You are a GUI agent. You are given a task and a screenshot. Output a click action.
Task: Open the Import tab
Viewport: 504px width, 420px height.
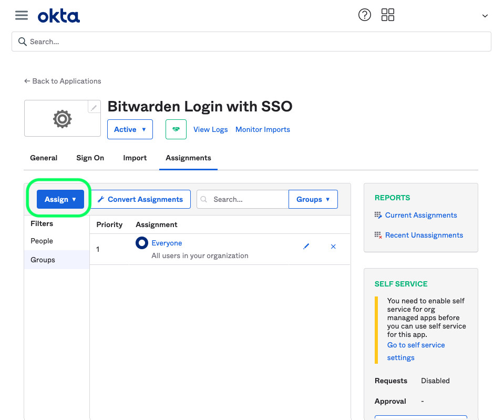pyautogui.click(x=135, y=158)
